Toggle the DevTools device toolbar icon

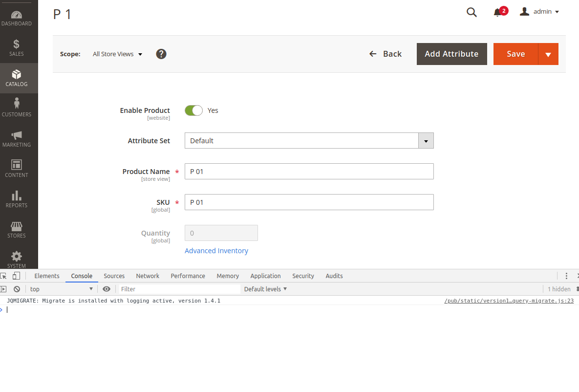pyautogui.click(x=16, y=276)
